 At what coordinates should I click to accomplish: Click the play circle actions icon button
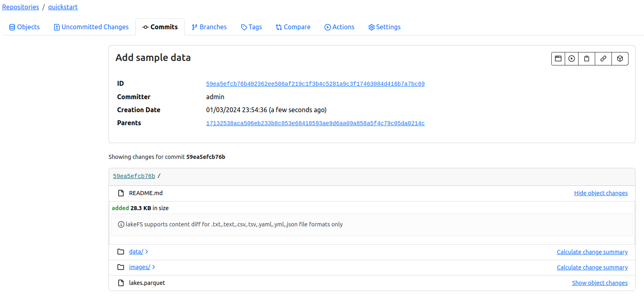572,59
